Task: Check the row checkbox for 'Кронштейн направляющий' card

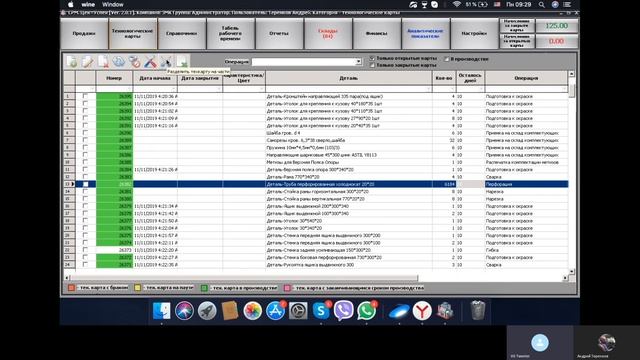Action: click(85, 96)
